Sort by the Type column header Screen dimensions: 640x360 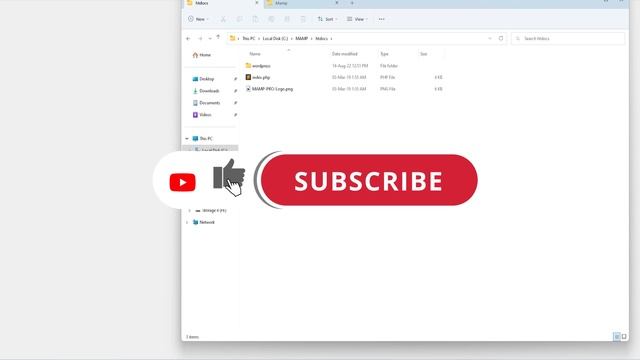coord(384,54)
